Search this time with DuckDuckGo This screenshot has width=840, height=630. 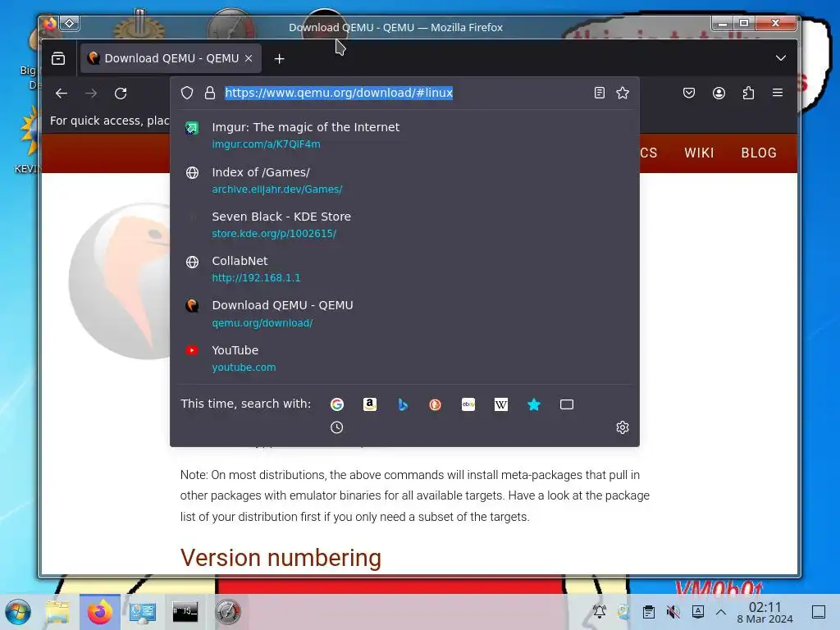point(436,404)
